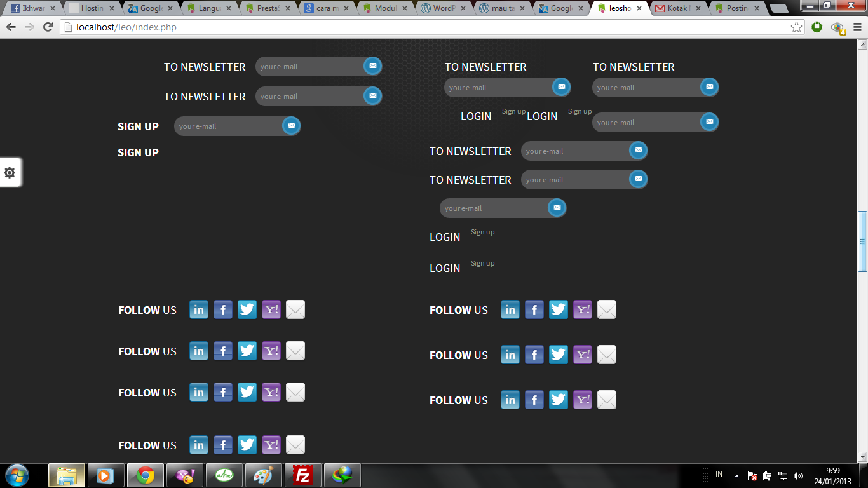The image size is (868, 488).
Task: Open the green oval application in the taskbar
Action: pyautogui.click(x=224, y=475)
